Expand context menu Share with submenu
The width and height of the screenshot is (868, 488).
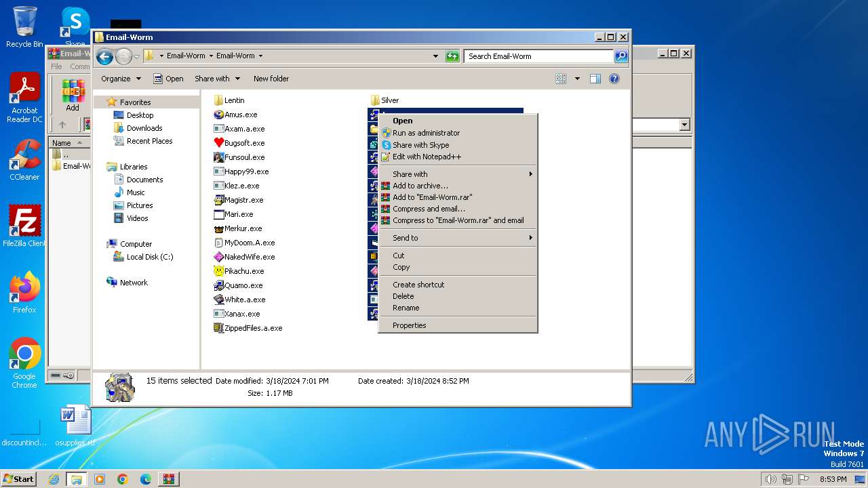(458, 174)
